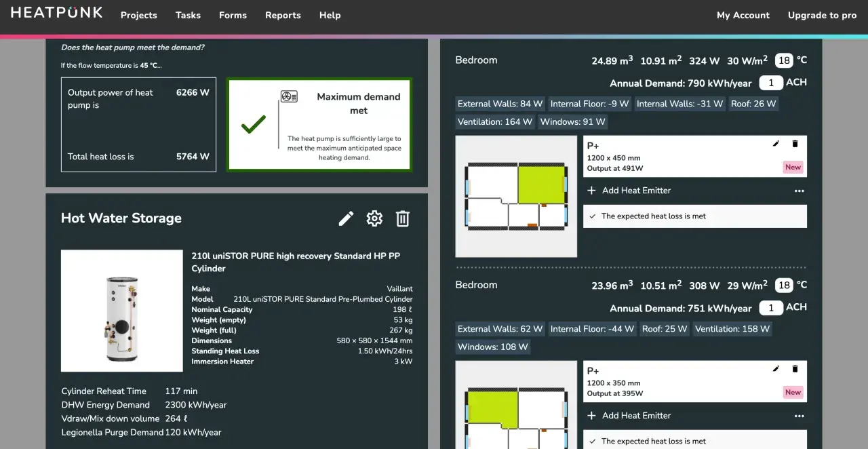The height and width of the screenshot is (449, 868).
Task: Delete the 1200 x 350 mm radiator
Action: (795, 369)
